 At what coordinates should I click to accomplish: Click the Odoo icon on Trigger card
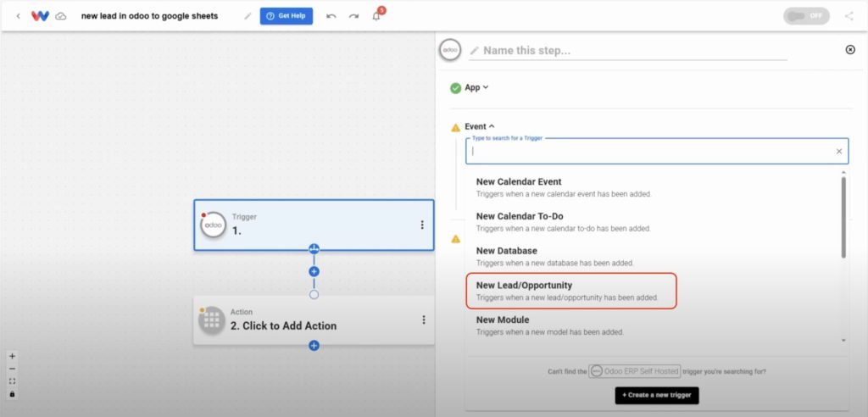213,225
